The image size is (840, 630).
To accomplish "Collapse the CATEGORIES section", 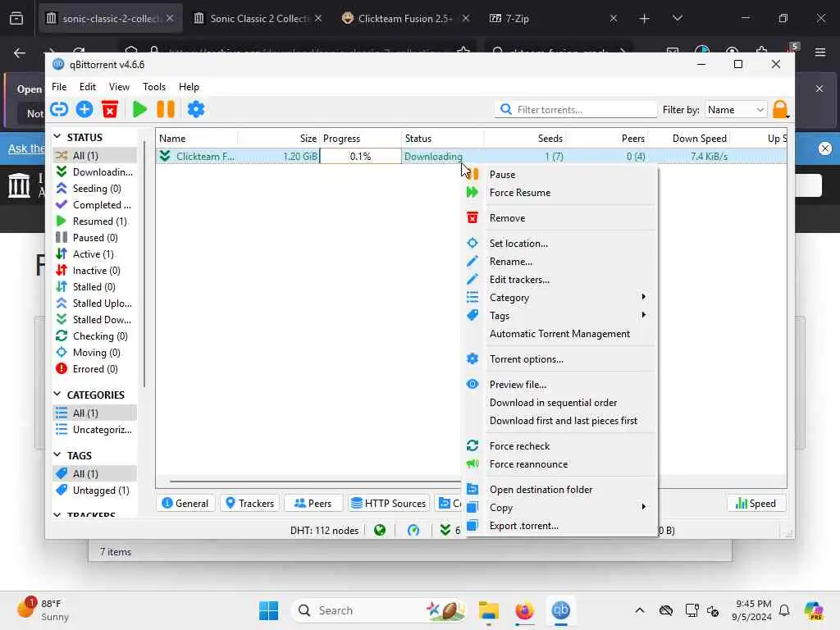I will click(57, 395).
